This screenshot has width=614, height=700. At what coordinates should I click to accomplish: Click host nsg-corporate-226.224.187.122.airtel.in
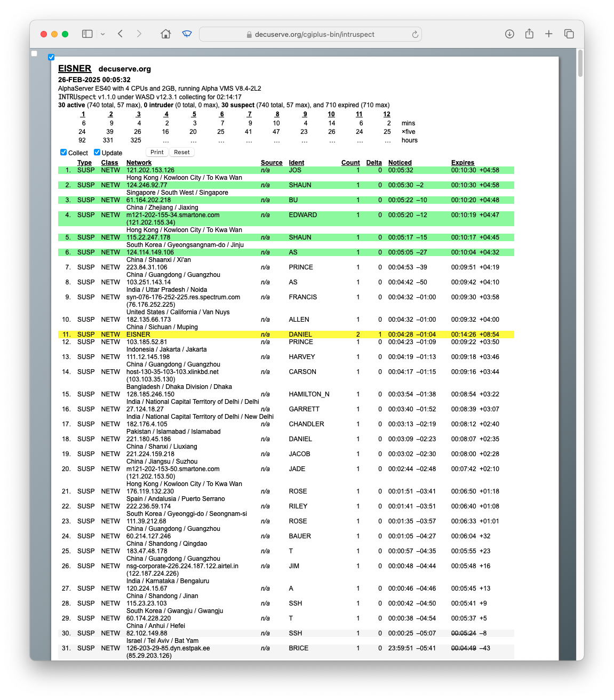[x=182, y=566]
